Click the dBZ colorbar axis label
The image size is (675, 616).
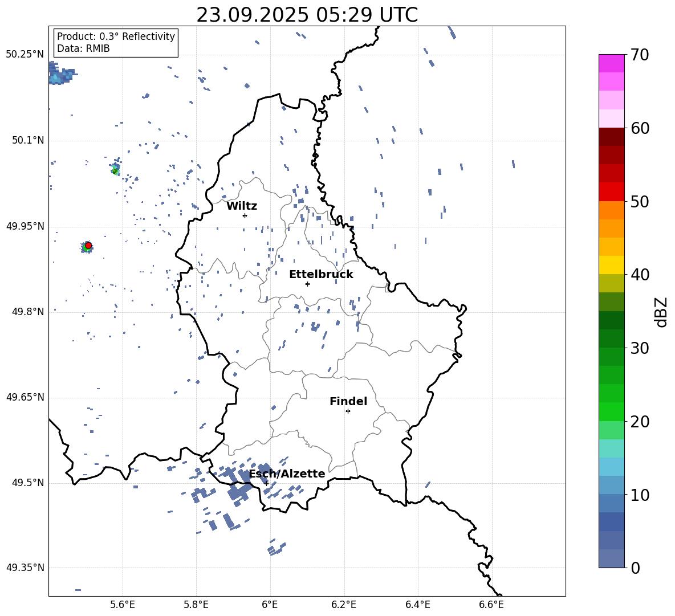coord(661,312)
